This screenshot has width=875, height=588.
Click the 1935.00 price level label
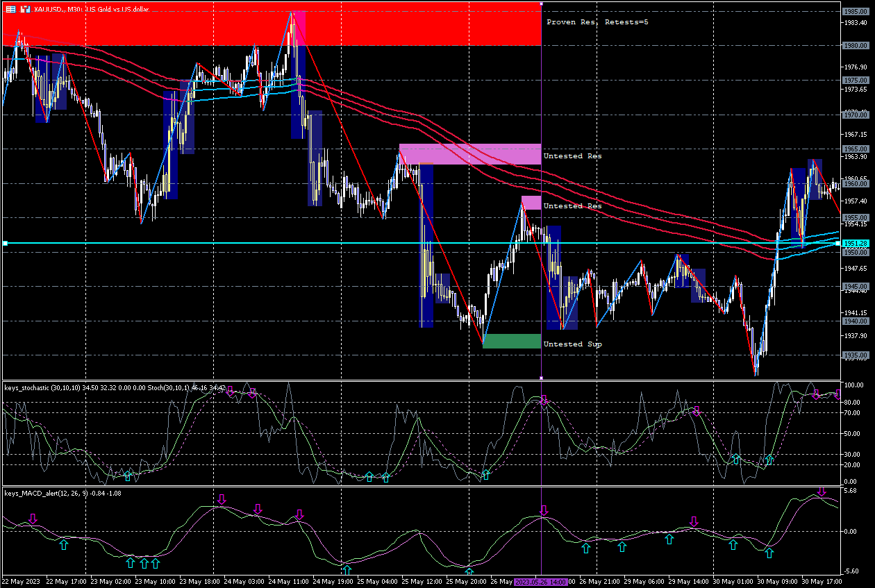tap(856, 355)
